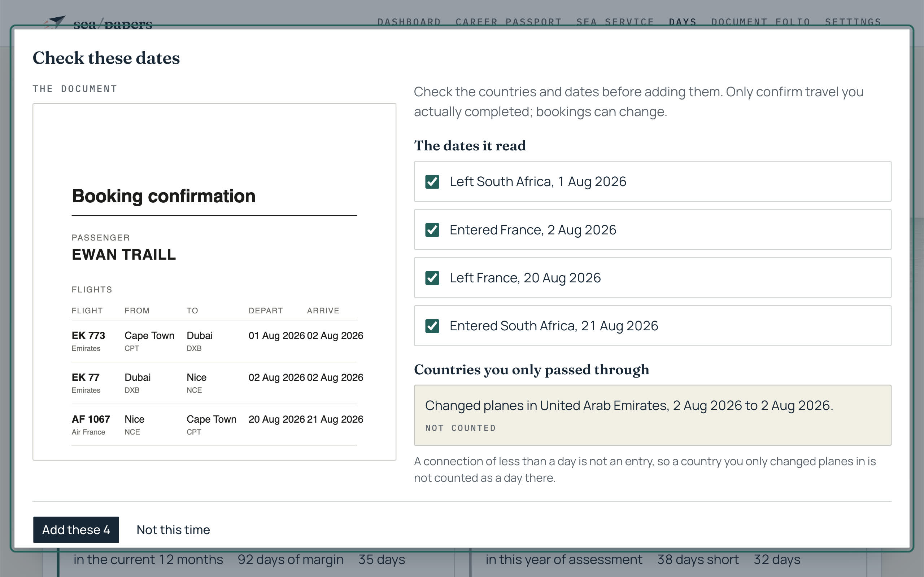Click the passenger name Ewan Traill

click(124, 255)
